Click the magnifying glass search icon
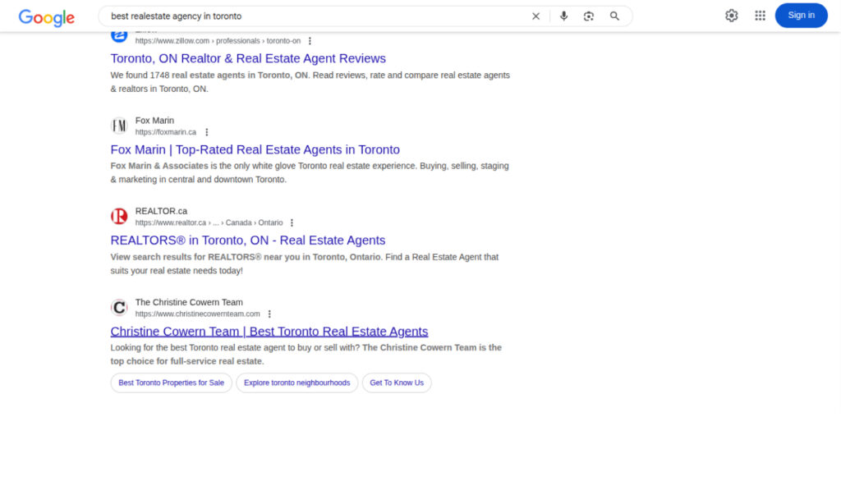Screen dimensions: 841x504 click(614, 16)
